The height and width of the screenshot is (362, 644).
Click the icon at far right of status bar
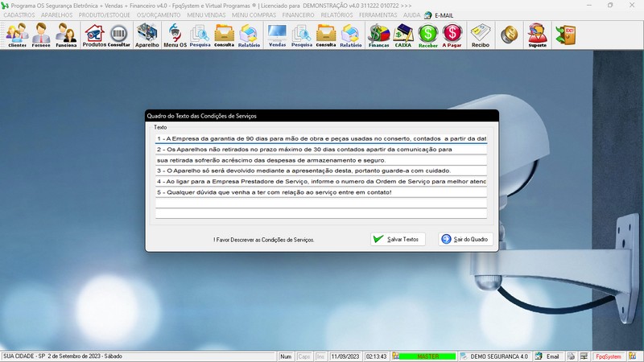(633, 356)
